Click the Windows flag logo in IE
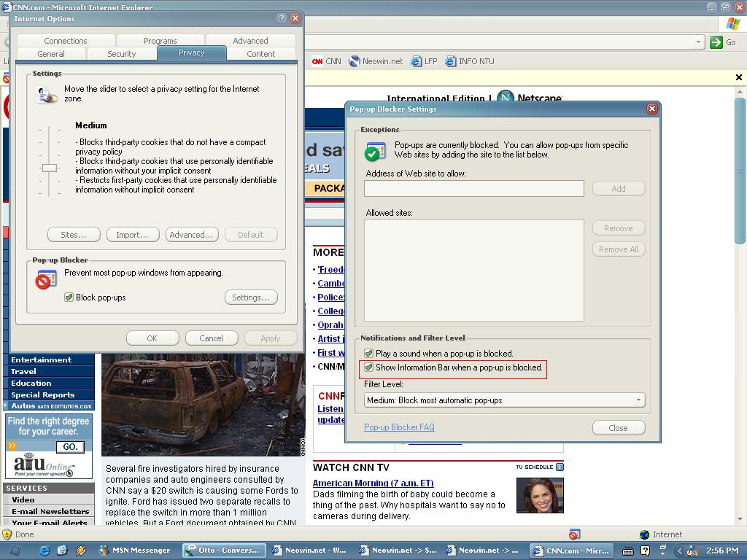The height and width of the screenshot is (560, 747). pos(732,23)
